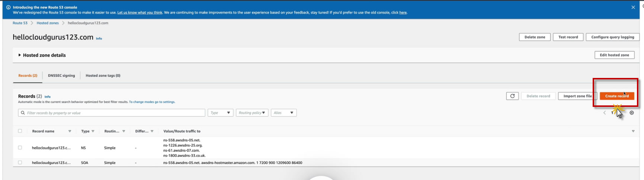The image size is (644, 180).
Task: Toggle select-all records checkbox
Action: tap(20, 131)
